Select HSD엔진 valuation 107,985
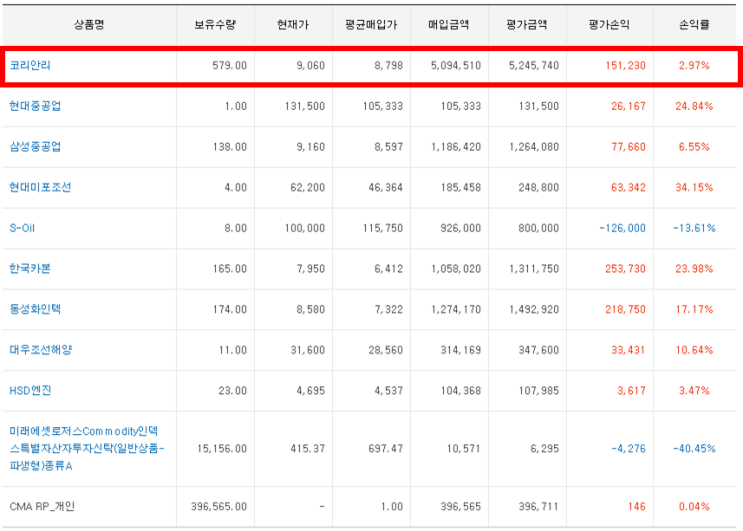Image resolution: width=743 pixels, height=531 pixels. (x=539, y=392)
